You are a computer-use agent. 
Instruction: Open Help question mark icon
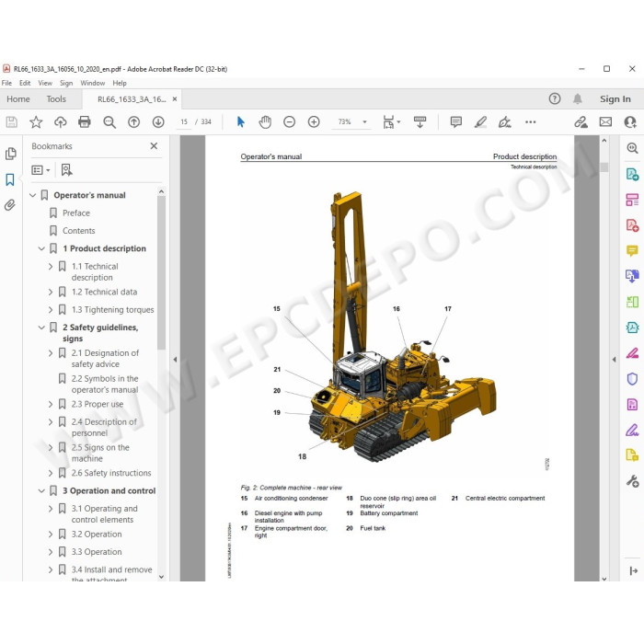(x=555, y=99)
